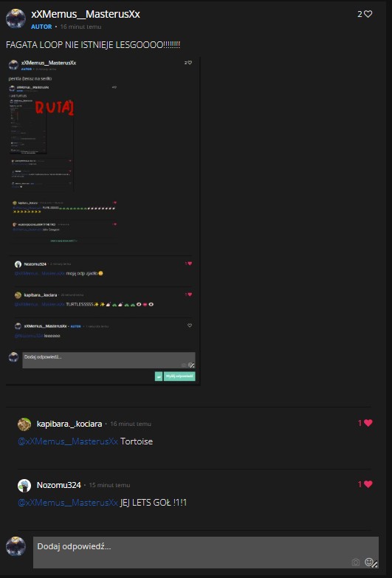Viewport: 392px width, 578px height.
Task: Open camera icon to attach an image
Action: pyautogui.click(x=356, y=562)
